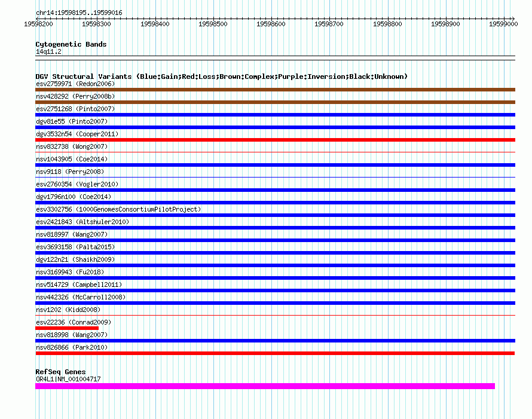Select the magenta OR4L1 gene bar
Screen dimensions: 532x419
click(265, 386)
